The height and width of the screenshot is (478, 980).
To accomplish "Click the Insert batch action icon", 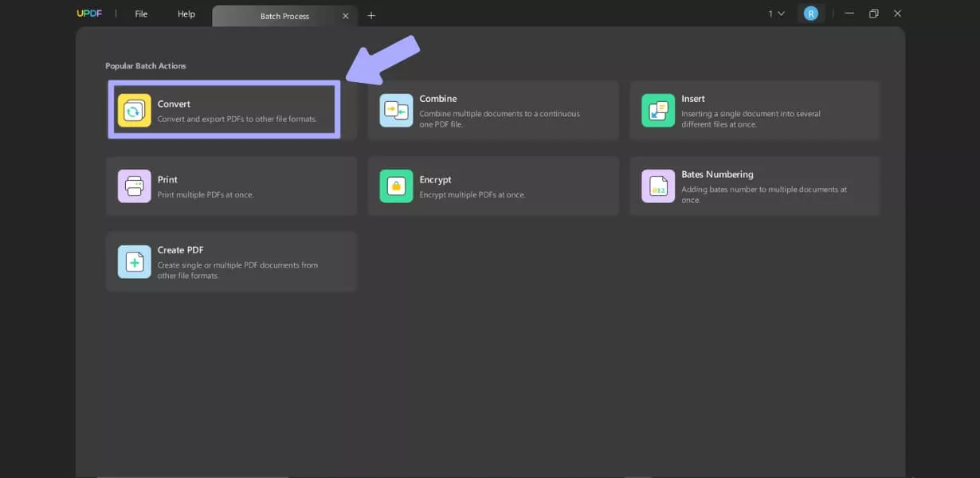I will coord(658,110).
